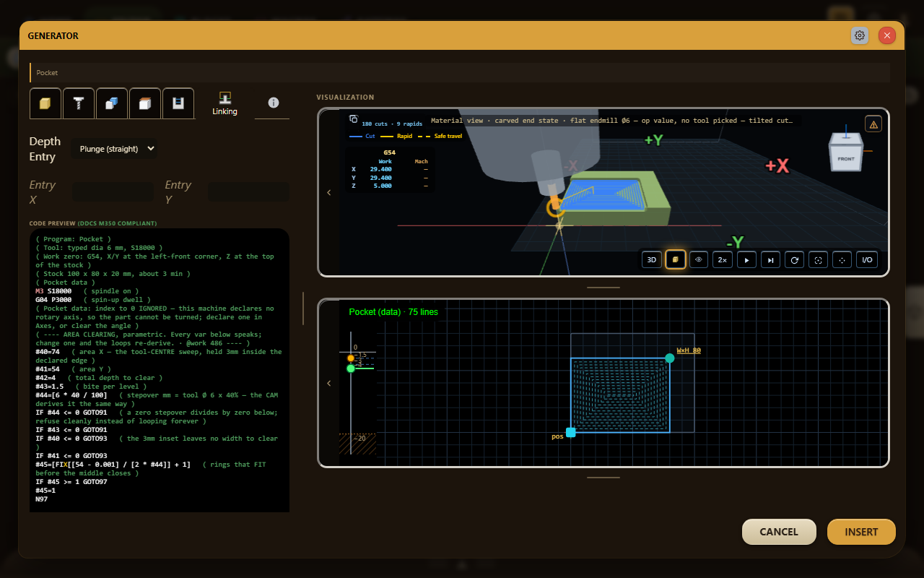Restart the simulation with reload icon
Viewport: 924px width, 578px height.
[794, 259]
